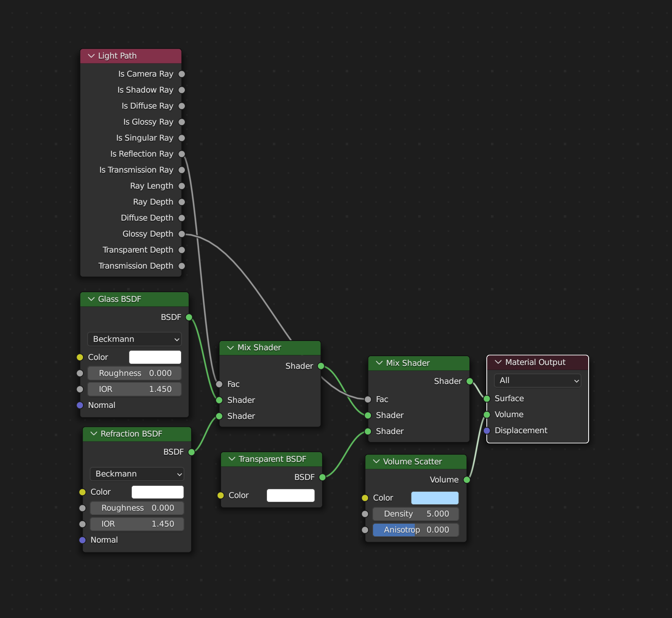Click the Material Output Surface input socket
This screenshot has width=672, height=618.
[487, 399]
